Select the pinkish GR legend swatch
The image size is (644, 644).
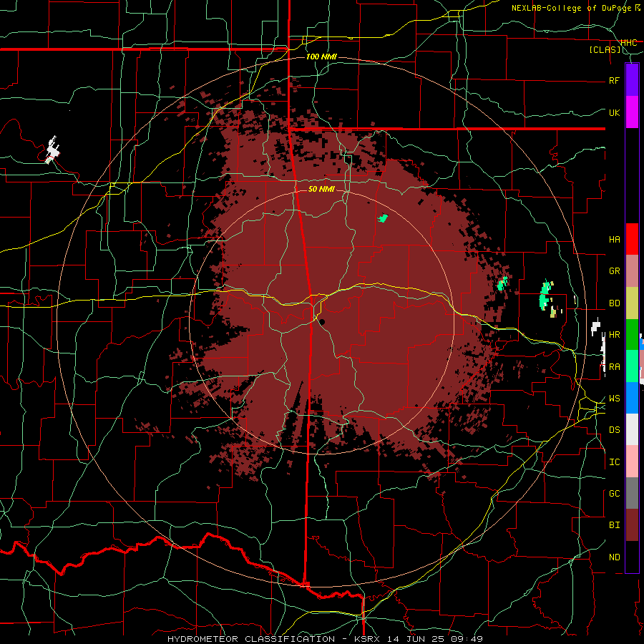click(x=632, y=271)
